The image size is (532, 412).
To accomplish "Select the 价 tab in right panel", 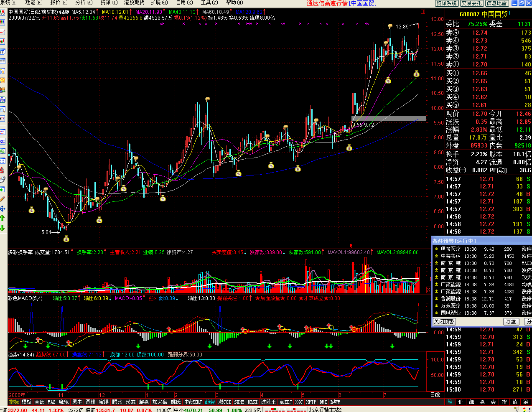I will 461,402.
